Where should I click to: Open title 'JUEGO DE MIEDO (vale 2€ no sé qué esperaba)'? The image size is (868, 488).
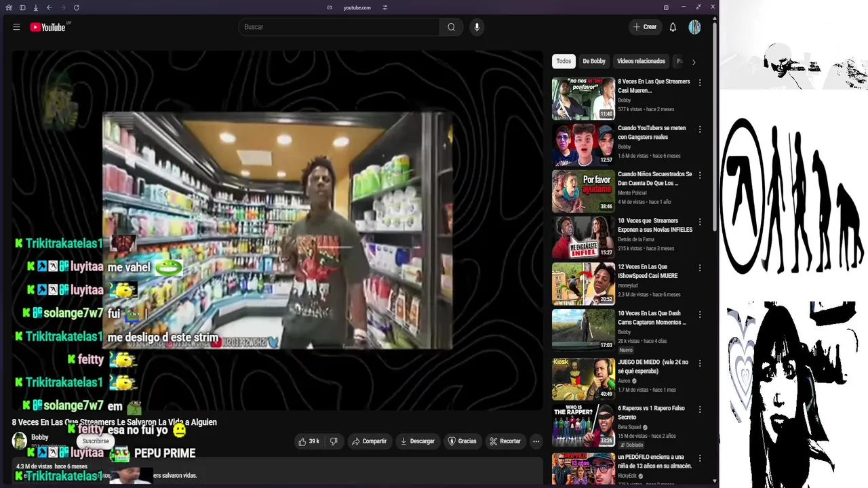click(653, 367)
